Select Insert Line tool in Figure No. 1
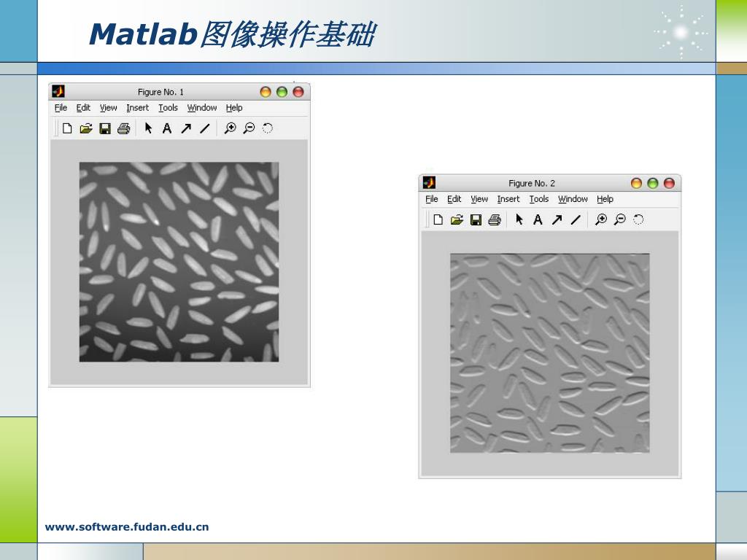Image resolution: width=747 pixels, height=560 pixels. (x=205, y=128)
